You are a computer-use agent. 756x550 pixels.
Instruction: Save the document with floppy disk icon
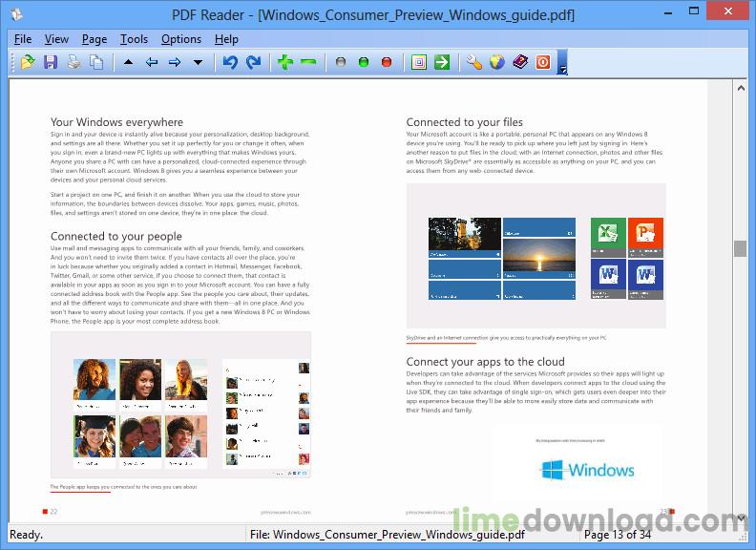tap(51, 62)
